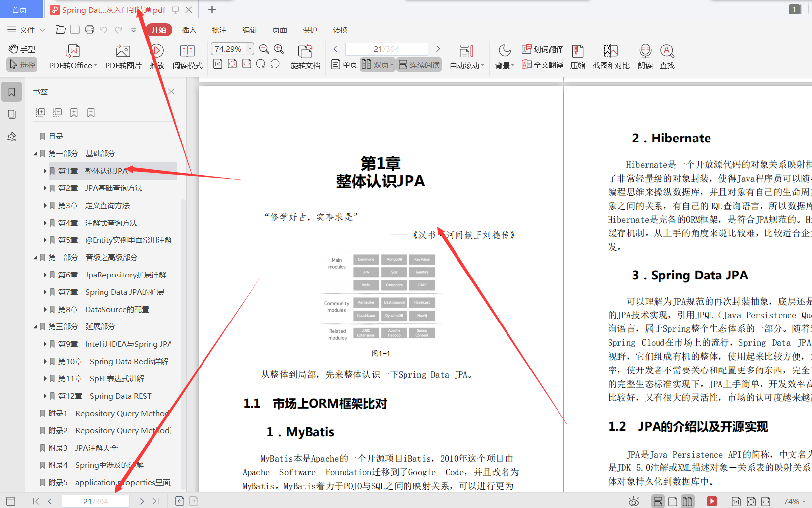The image size is (812, 508).
Task: Enable word selection translation
Action: (543, 49)
